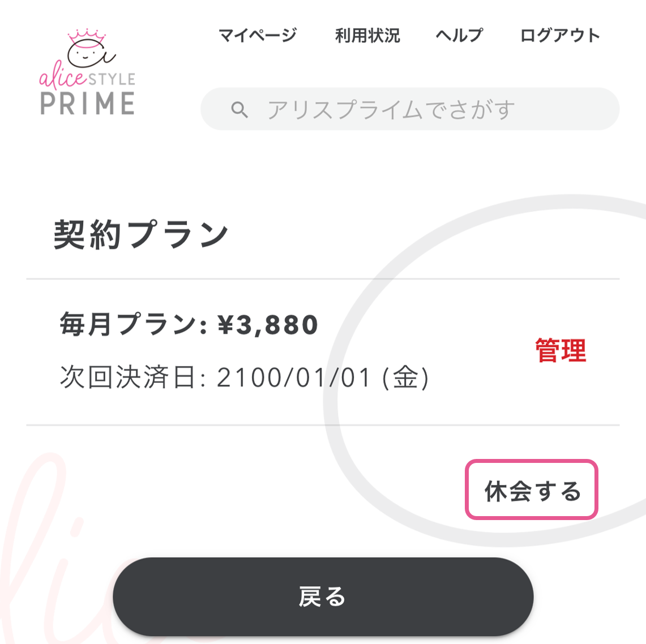Screen dimensions: 646x644
Task: Tap the search icon inside the search bar
Action: 240,108
